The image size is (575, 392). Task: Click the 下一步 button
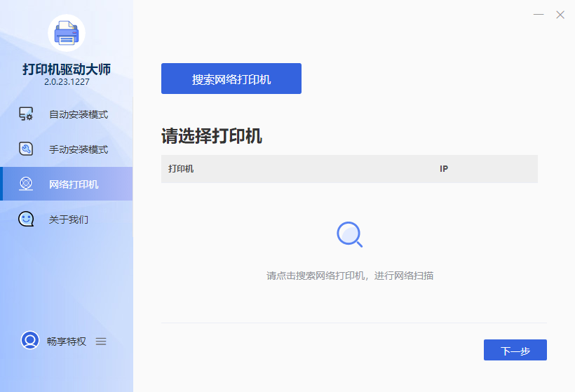click(x=515, y=350)
